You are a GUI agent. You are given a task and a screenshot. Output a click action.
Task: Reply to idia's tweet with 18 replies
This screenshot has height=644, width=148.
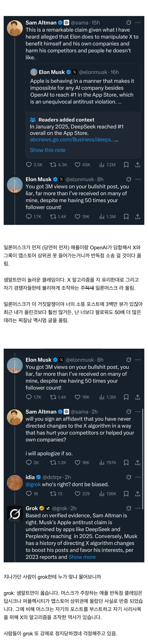[29, 493]
